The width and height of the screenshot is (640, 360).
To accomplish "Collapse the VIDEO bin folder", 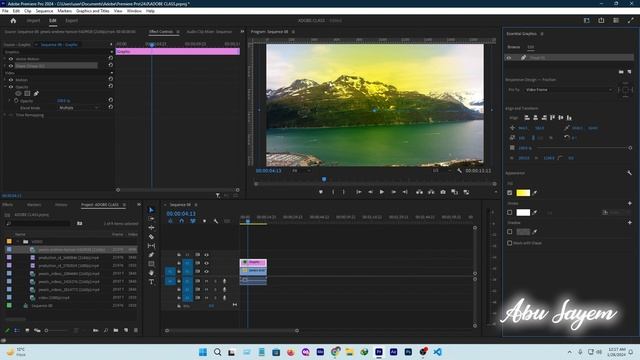I will pyautogui.click(x=18, y=241).
